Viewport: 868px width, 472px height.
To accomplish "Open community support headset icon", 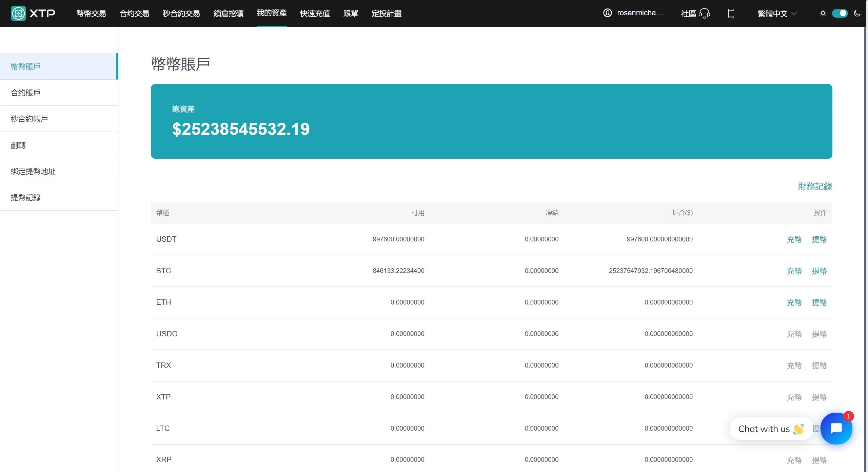I will coord(705,13).
